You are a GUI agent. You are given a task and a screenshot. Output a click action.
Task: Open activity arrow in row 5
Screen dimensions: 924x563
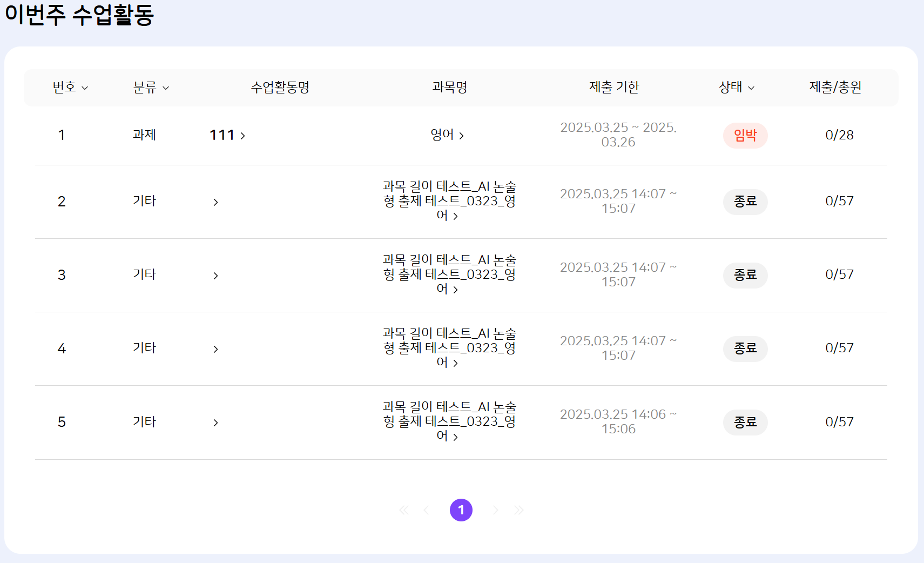click(215, 423)
